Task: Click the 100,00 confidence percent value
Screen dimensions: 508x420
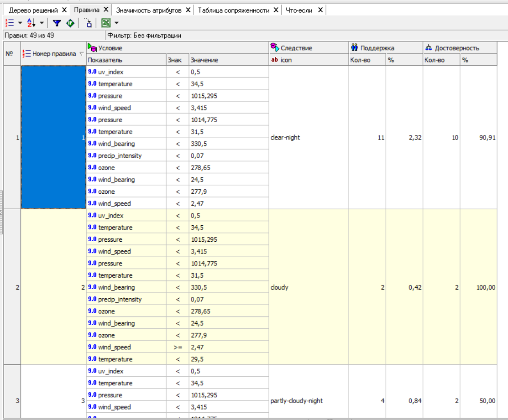Action: 486,287
